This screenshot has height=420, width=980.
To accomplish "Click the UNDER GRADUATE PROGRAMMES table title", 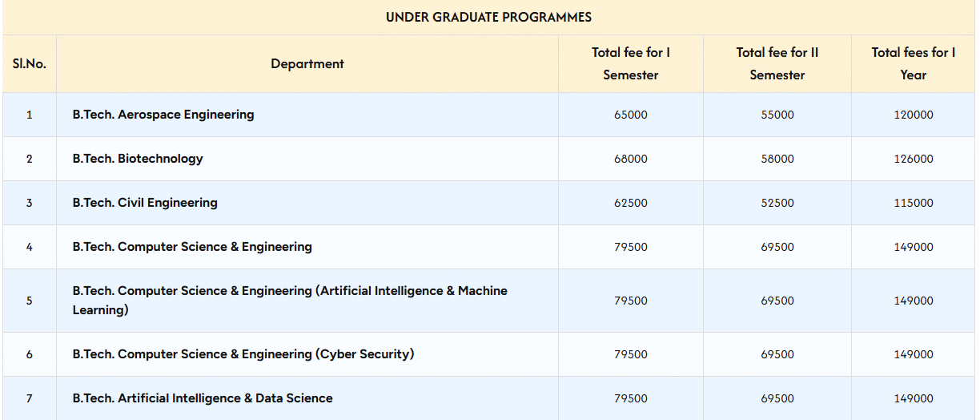I will (488, 17).
